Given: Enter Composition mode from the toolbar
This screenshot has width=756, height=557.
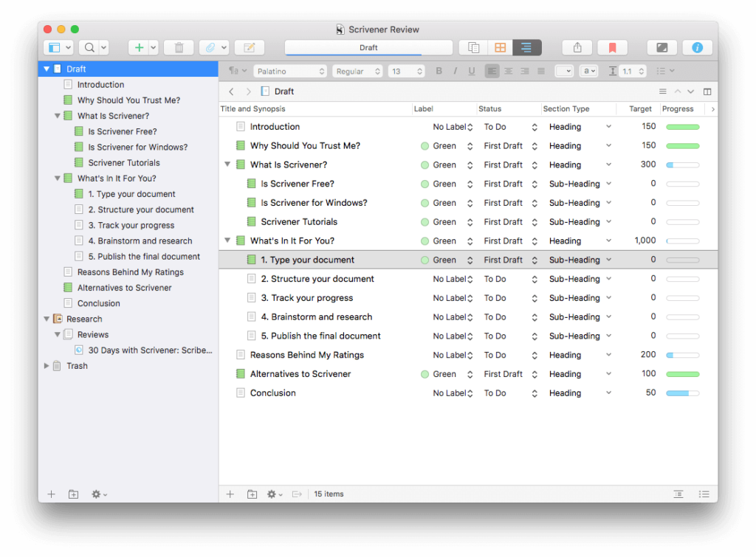Looking at the screenshot, I should pos(661,47).
